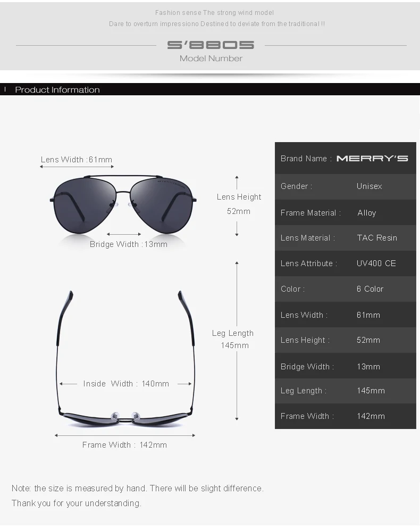Viewport: 420px width, 528px height.
Task: Click the '145mm' value in spec table
Action: click(x=371, y=391)
